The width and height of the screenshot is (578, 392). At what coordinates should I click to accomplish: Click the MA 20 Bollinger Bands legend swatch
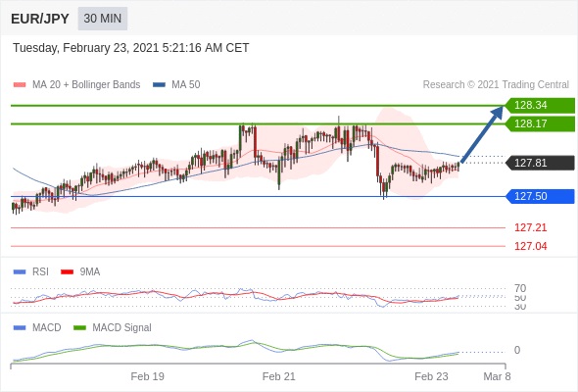(20, 85)
